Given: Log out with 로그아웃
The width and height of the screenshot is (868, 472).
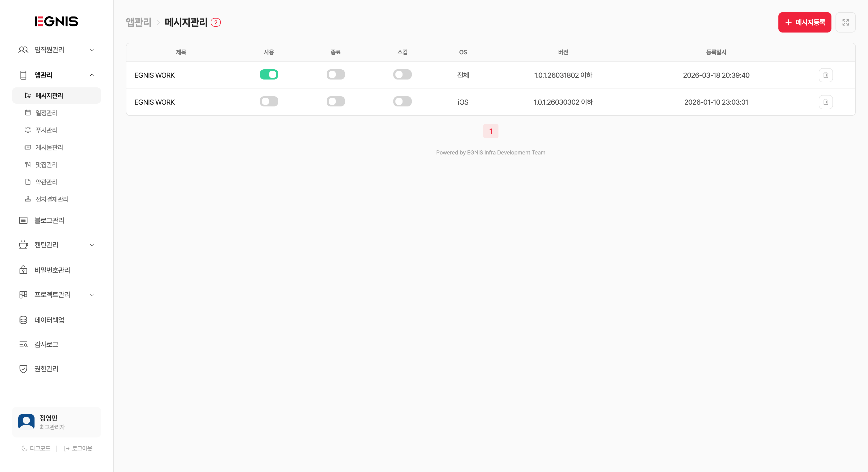Looking at the screenshot, I should click(78, 448).
